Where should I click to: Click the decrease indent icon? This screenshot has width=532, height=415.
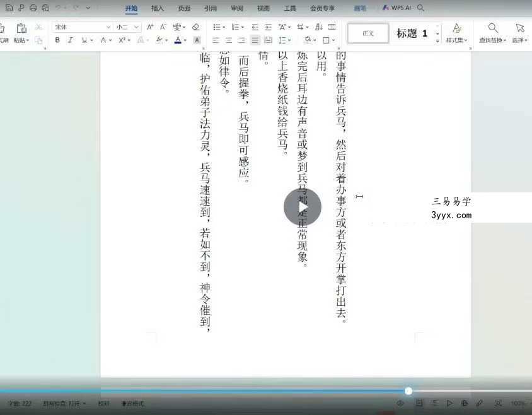255,27
